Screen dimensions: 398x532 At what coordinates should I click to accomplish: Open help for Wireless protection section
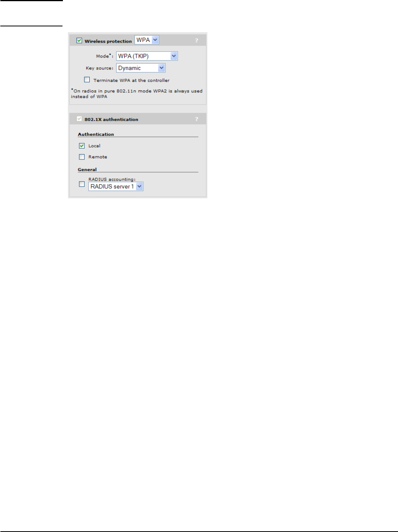coord(196,40)
